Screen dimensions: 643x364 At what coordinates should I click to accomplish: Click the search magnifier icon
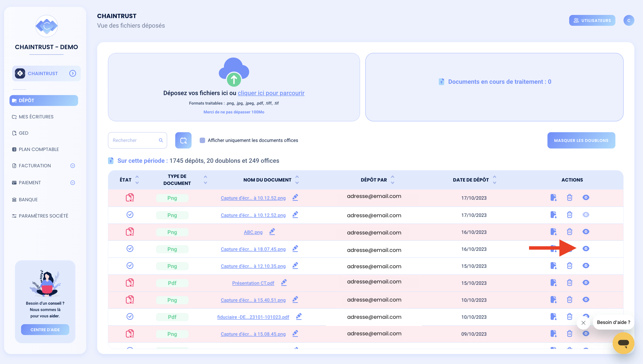coord(161,140)
